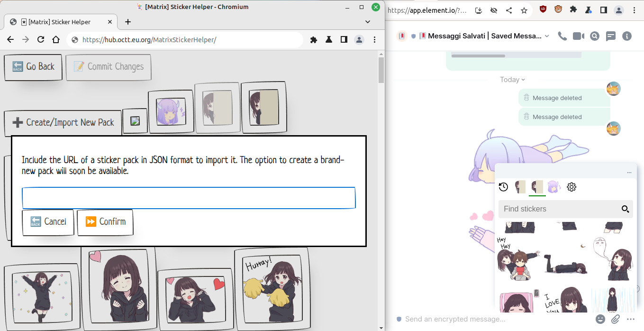644x331 pixels.
Task: Share the Element page URL
Action: click(x=509, y=10)
